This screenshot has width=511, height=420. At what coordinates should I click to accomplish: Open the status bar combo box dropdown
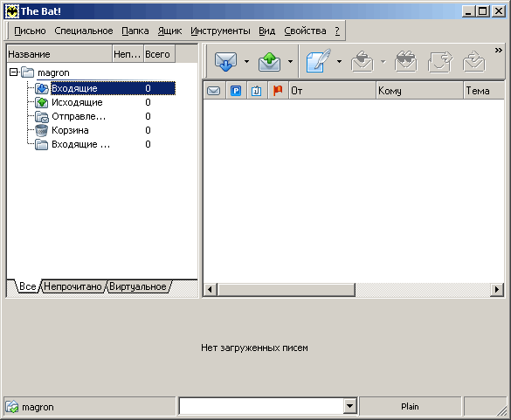tap(350, 406)
